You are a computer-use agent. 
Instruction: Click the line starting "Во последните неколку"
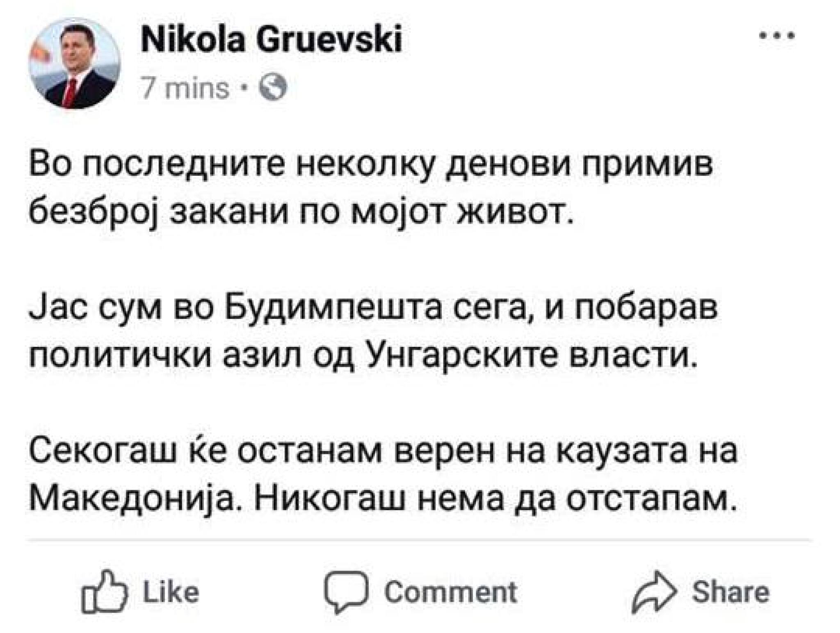point(371,166)
